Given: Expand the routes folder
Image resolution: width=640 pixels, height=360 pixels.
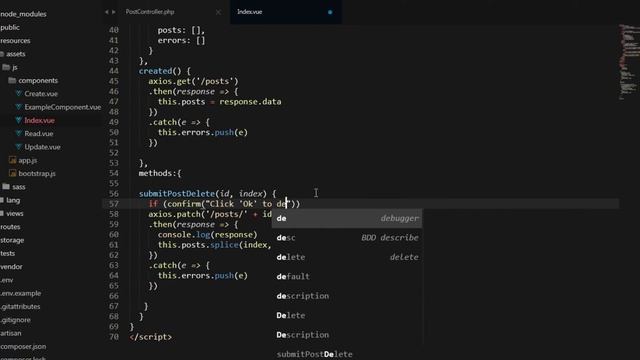Looking at the screenshot, I should click(x=10, y=227).
